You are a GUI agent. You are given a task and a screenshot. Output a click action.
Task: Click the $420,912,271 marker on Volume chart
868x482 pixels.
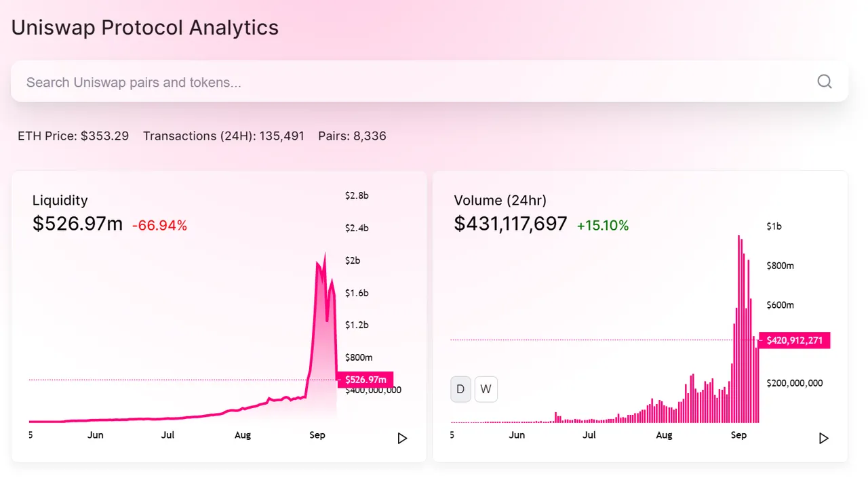pos(794,340)
